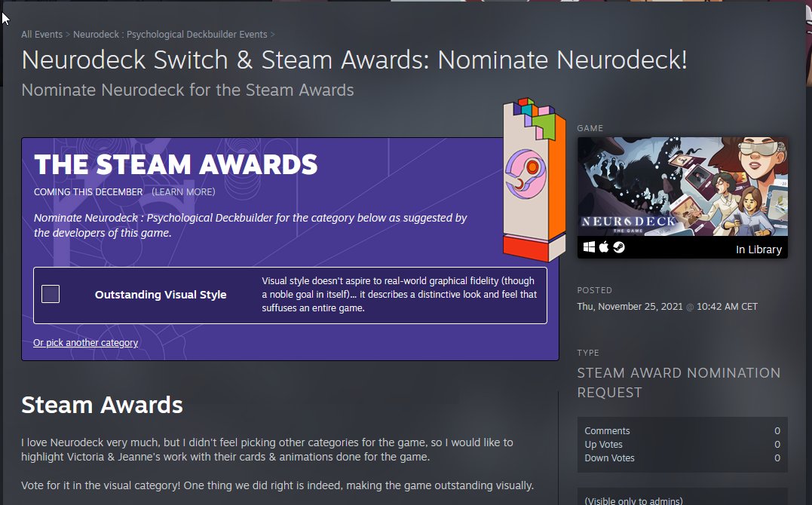Open the Or pick another category selector

[x=85, y=342]
